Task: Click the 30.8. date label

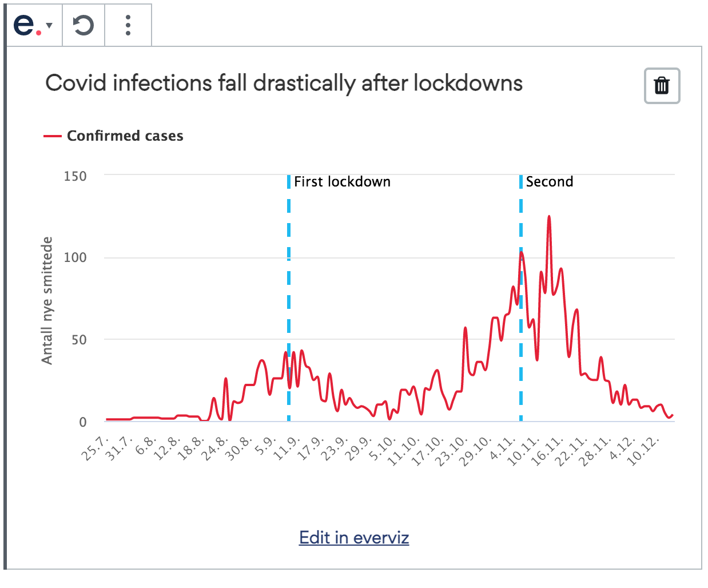Action: [239, 448]
